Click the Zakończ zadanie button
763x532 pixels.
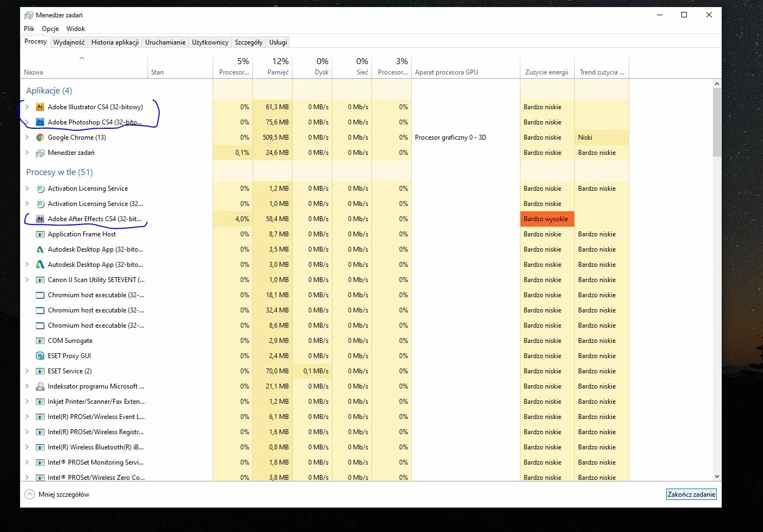(691, 495)
